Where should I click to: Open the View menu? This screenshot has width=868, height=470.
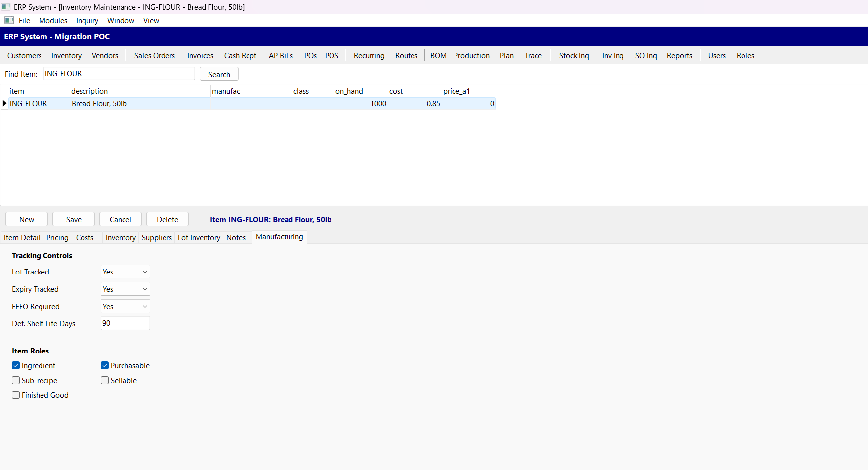(x=151, y=20)
